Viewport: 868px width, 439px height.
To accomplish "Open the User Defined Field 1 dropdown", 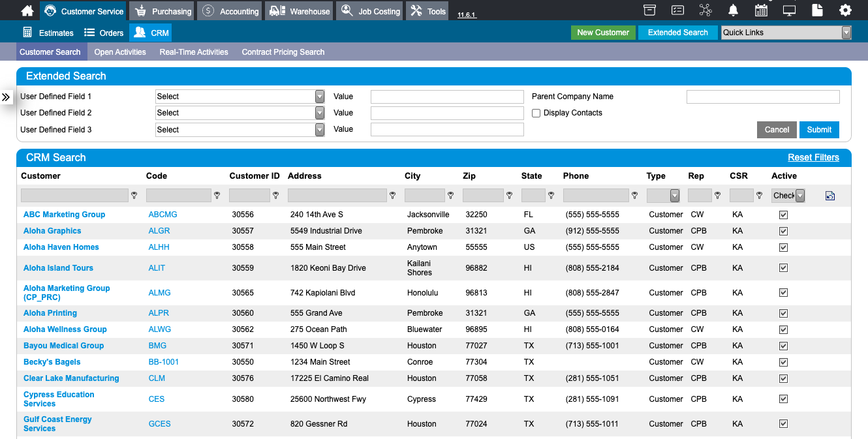I will click(240, 97).
